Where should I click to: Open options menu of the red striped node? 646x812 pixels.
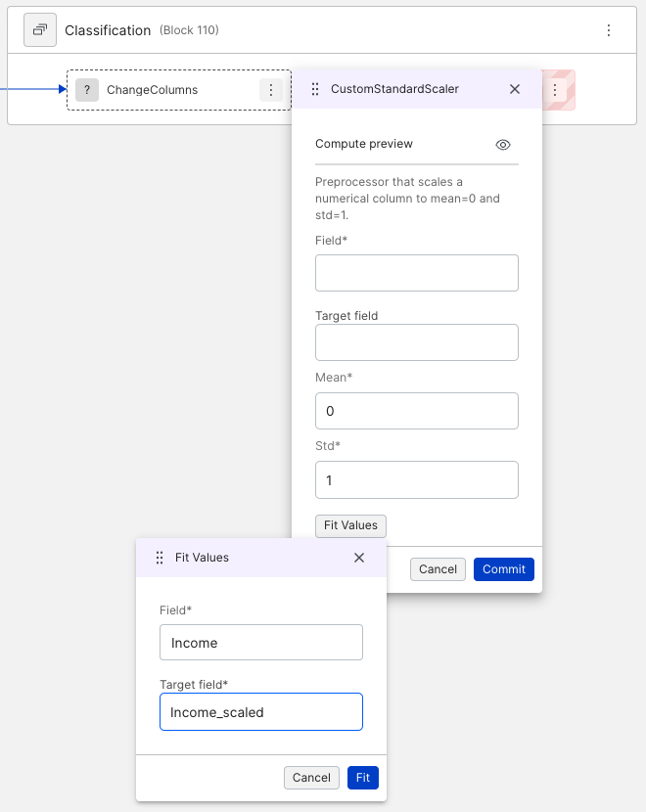pos(555,90)
